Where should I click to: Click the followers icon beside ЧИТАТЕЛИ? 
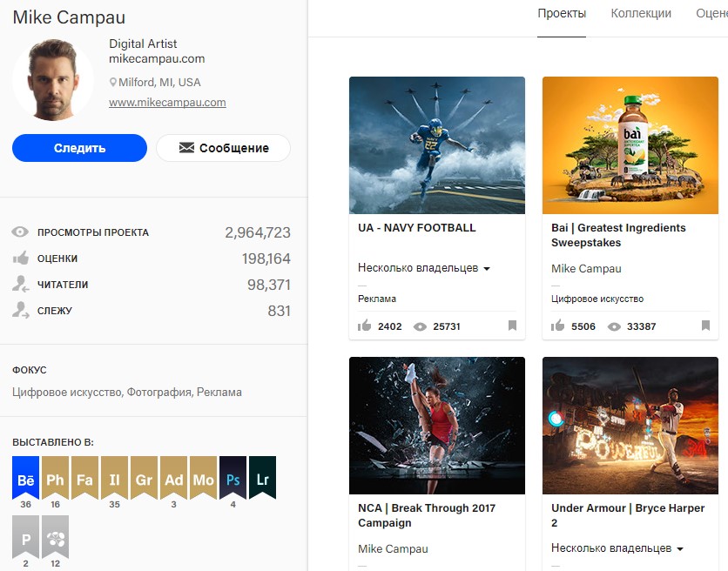(x=20, y=284)
